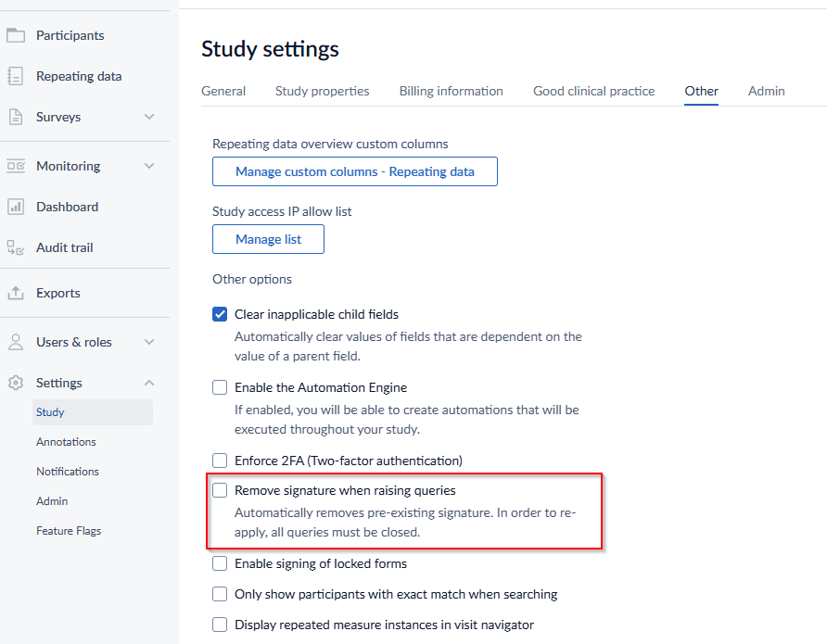Click the Users & roles person icon
Screen dimensions: 827x644
click(16, 342)
